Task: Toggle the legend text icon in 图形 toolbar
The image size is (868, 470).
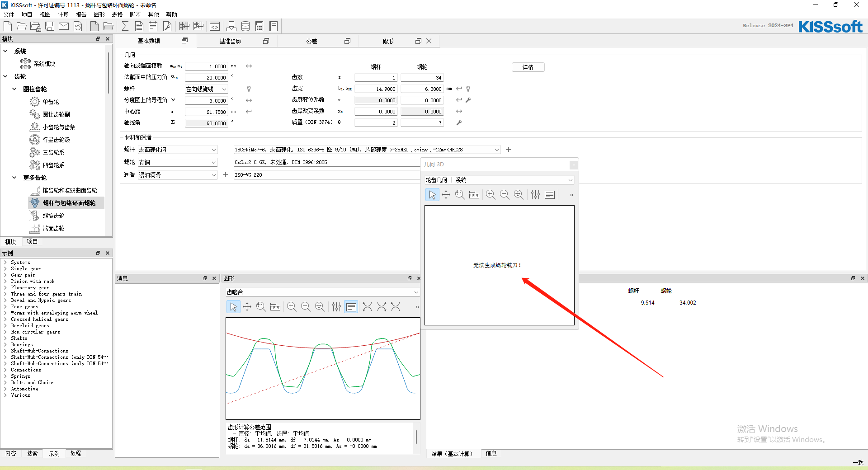Action: (351, 307)
